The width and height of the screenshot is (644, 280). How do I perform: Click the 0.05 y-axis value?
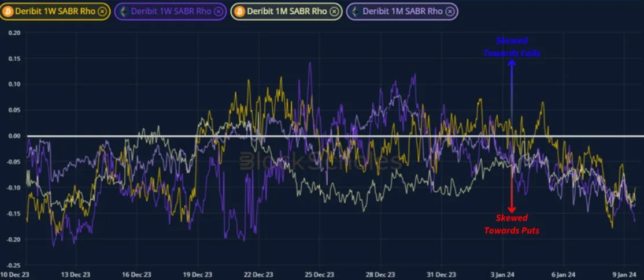[x=13, y=110]
